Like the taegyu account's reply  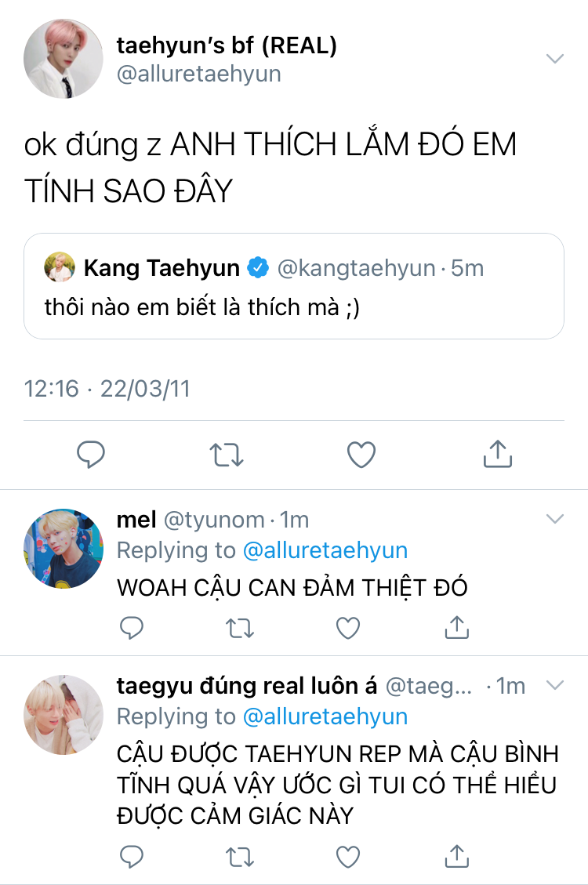pos(348,855)
